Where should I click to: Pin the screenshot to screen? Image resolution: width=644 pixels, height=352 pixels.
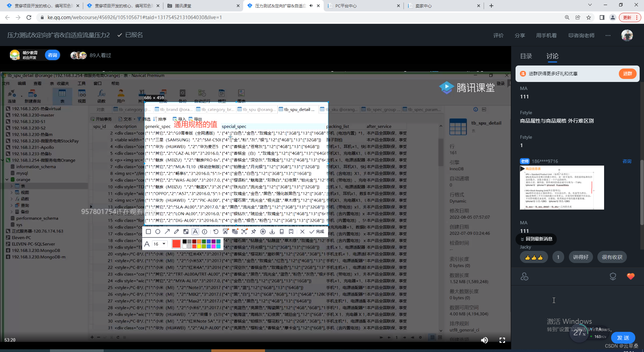pos(254,231)
